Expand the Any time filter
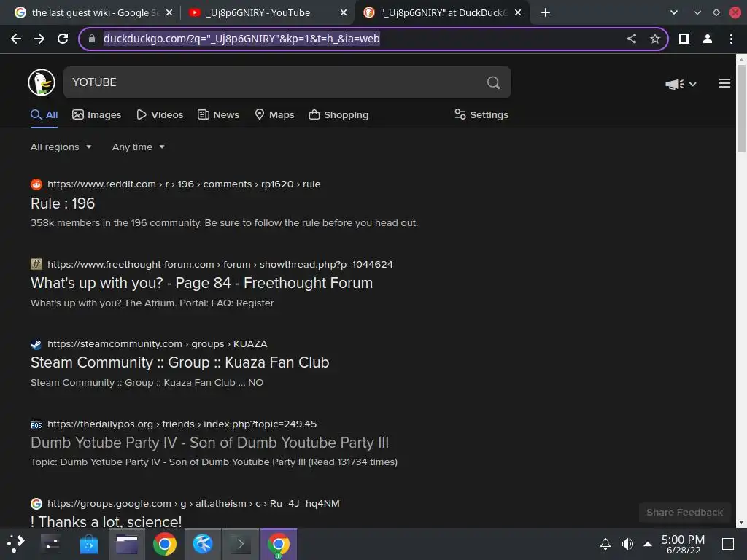 (138, 147)
